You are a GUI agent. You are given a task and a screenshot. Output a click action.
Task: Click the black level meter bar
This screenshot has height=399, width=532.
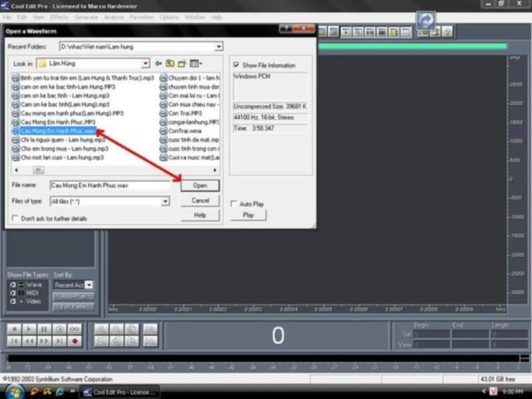(264, 359)
